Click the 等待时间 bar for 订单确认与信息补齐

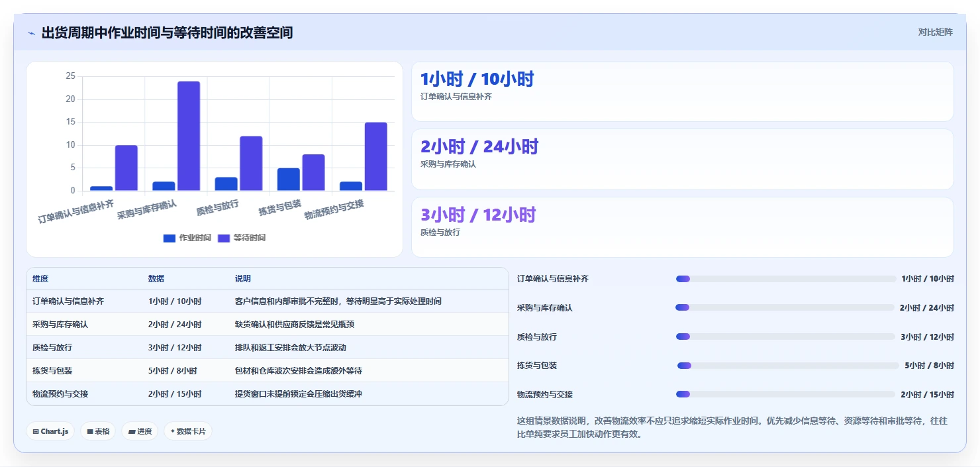(126, 168)
